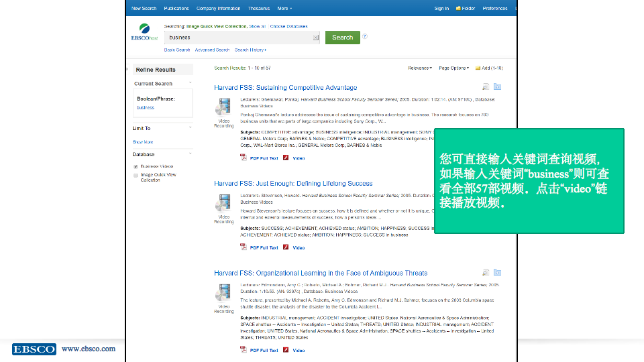Clear the search box with the X icon
The image size is (644, 362).
[315, 38]
